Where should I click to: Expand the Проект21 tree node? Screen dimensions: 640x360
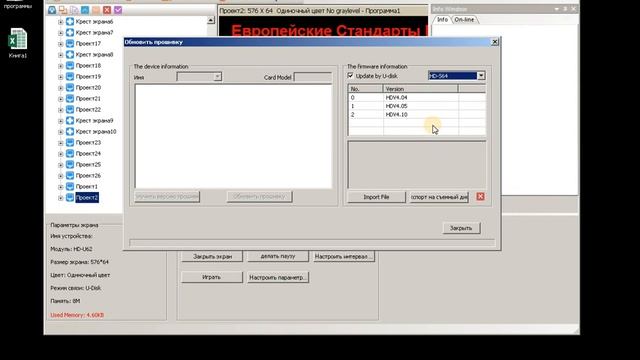(x=61, y=99)
